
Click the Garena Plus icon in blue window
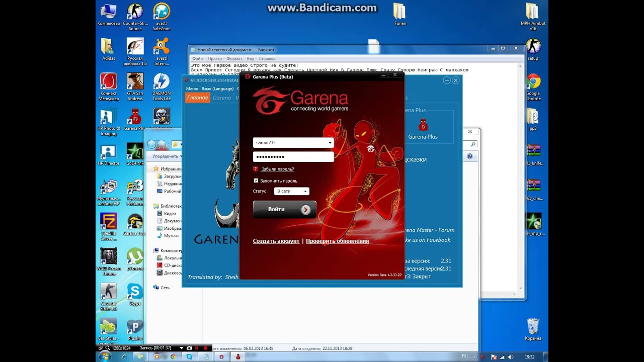tap(423, 129)
